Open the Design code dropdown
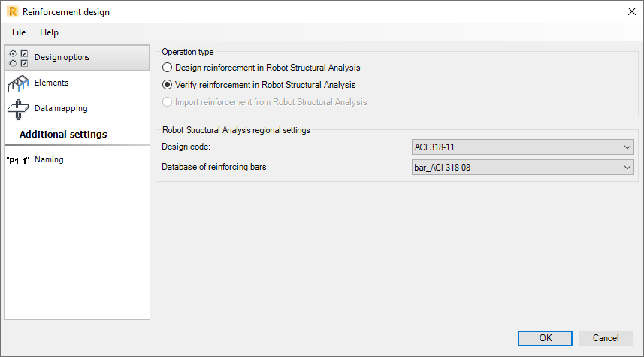644x357 pixels. tap(523, 147)
